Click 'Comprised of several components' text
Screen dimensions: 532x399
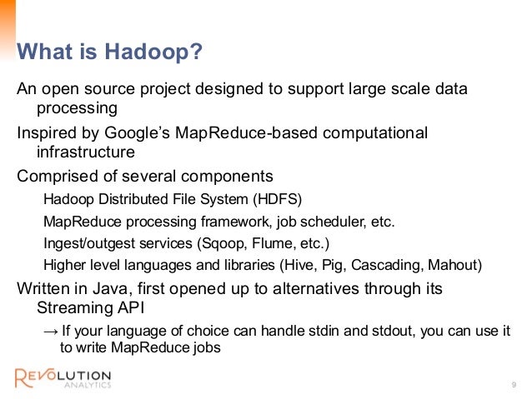(145, 177)
